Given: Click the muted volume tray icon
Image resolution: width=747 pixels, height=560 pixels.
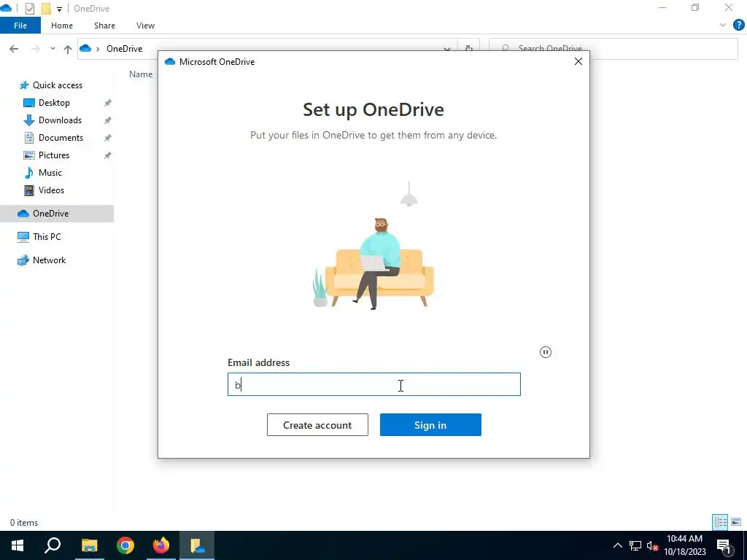Looking at the screenshot, I should [x=652, y=545].
